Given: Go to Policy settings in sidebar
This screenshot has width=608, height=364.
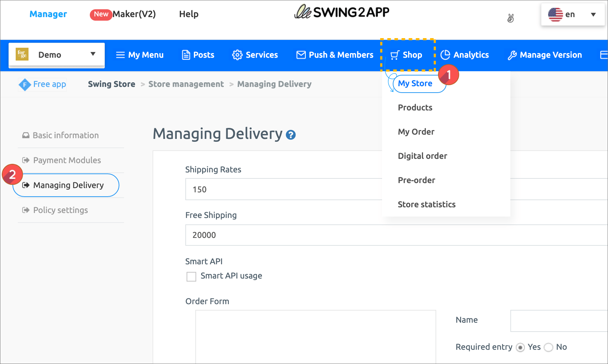Looking at the screenshot, I should [60, 210].
